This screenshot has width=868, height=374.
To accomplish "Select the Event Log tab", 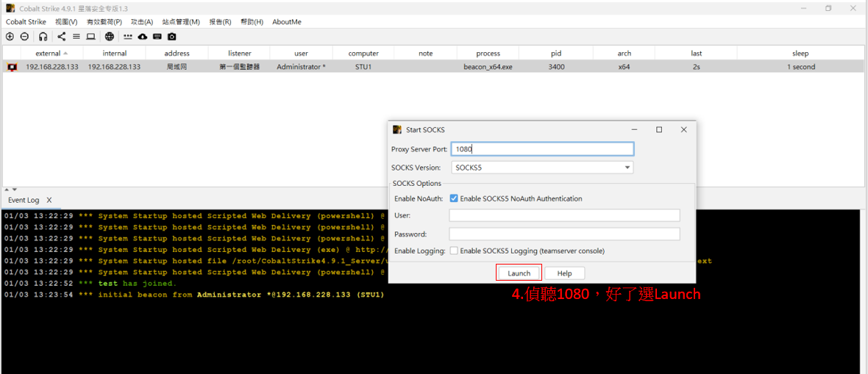I will [24, 200].
